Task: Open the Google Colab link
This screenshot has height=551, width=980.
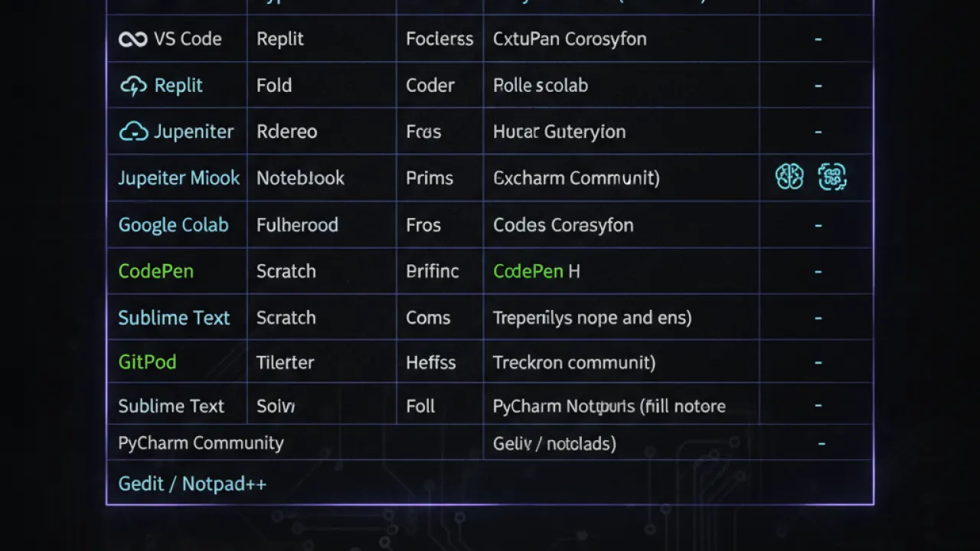Action: tap(173, 225)
